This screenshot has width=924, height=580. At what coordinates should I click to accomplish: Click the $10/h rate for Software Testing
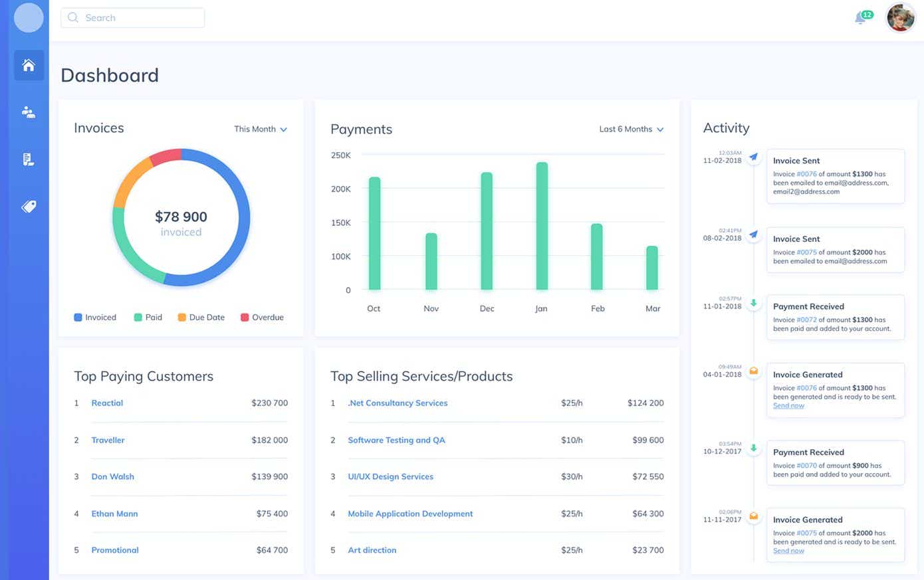point(572,440)
